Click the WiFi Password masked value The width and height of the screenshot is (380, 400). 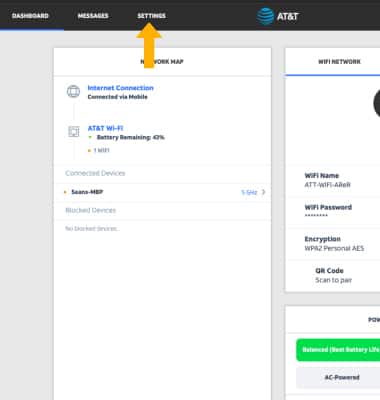[316, 216]
